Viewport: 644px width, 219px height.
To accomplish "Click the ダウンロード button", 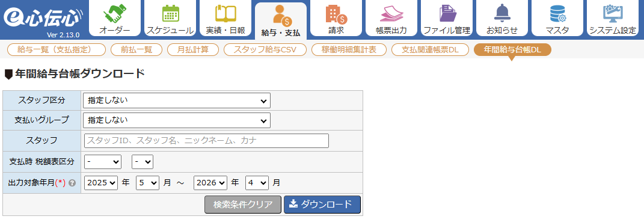I will (322, 205).
